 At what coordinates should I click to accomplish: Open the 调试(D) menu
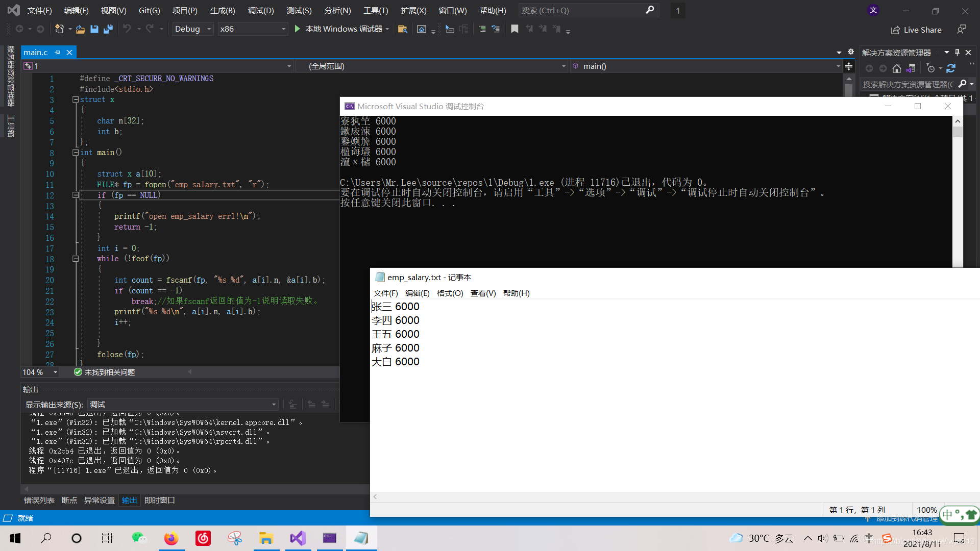pos(261,10)
